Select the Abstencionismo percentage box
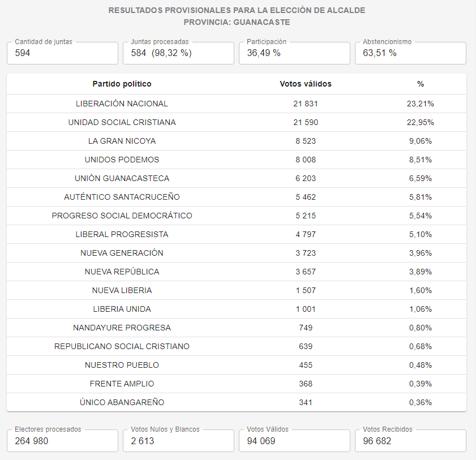This screenshot has height=460, width=476. [x=410, y=53]
